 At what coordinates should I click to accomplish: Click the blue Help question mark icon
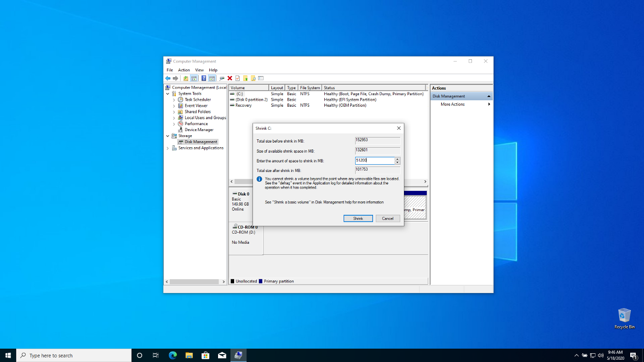pos(204,78)
